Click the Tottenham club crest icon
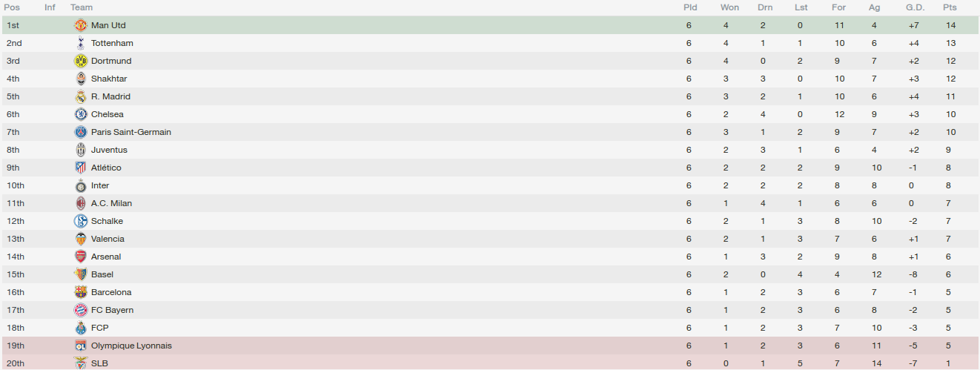 pos(81,43)
